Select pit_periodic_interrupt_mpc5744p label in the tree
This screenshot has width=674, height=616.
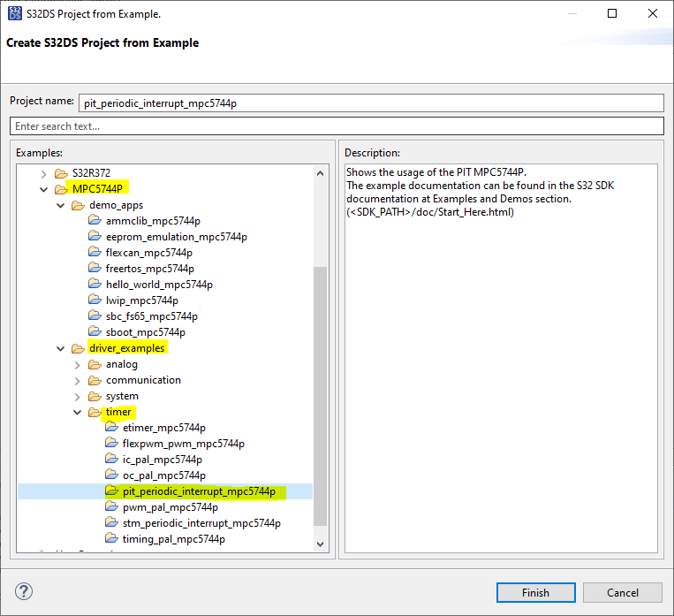click(199, 491)
